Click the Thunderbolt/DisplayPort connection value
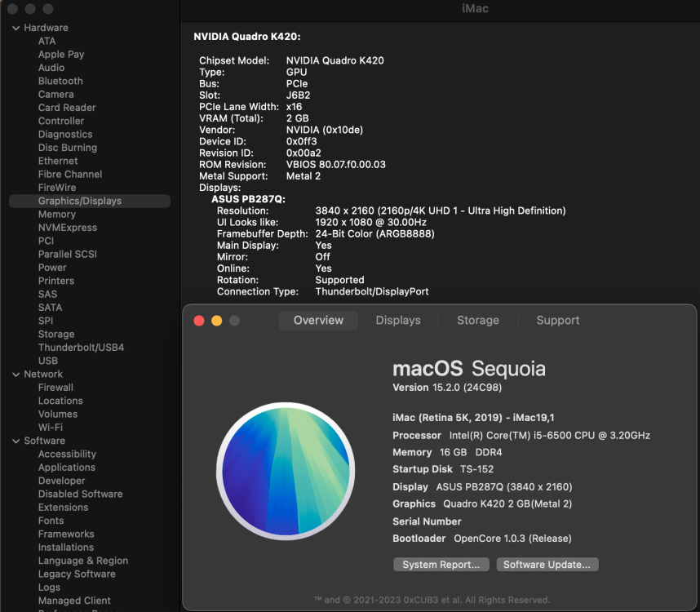 point(372,291)
